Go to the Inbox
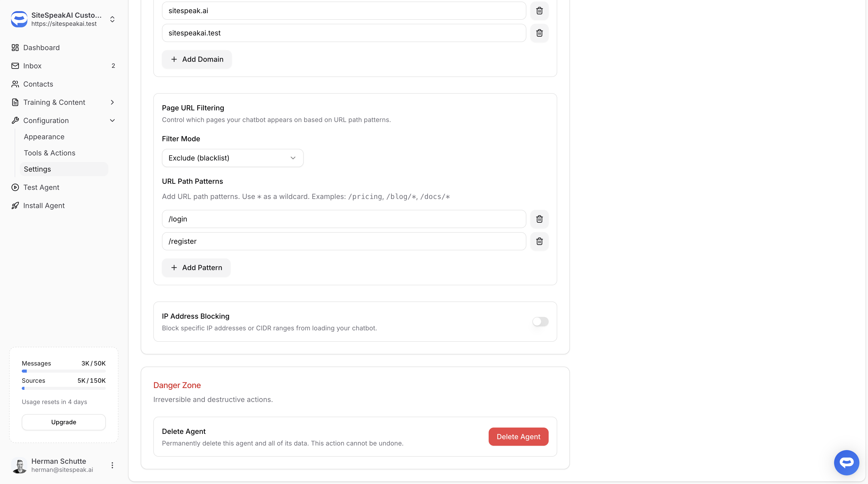868x484 pixels. [x=64, y=66]
